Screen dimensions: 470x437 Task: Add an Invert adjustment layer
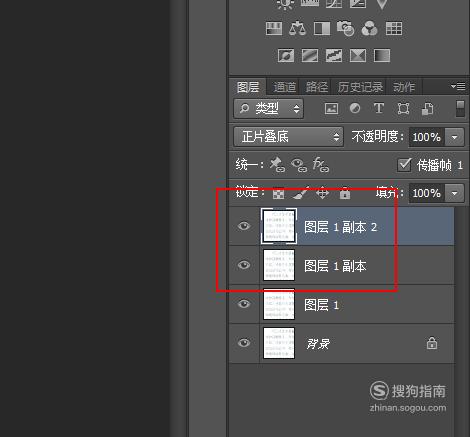286,56
